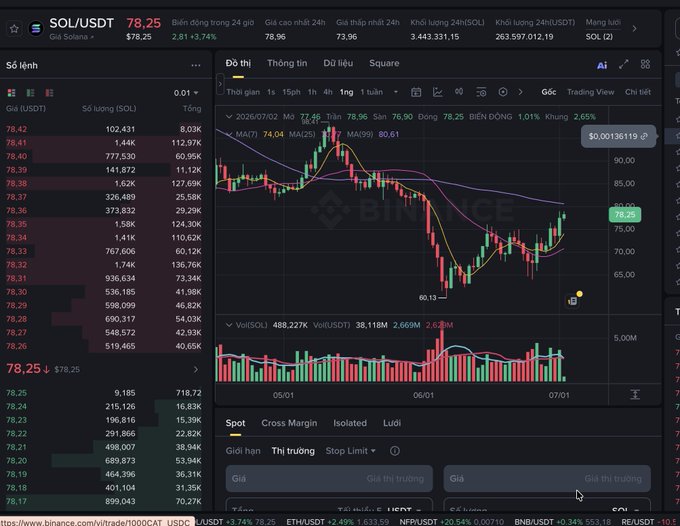The image size is (680, 526).
Task: Select the 1 tuần weekly interval
Action: pos(372,92)
